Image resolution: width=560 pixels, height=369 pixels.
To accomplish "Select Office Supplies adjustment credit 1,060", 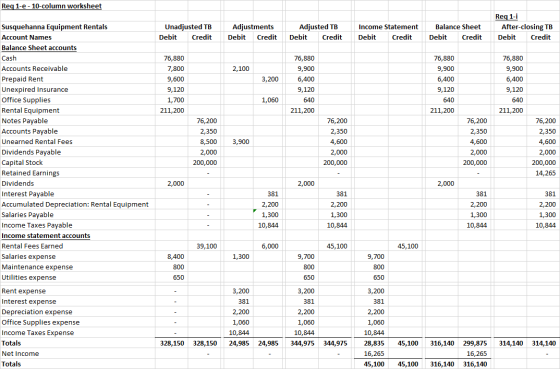I will click(x=270, y=100).
